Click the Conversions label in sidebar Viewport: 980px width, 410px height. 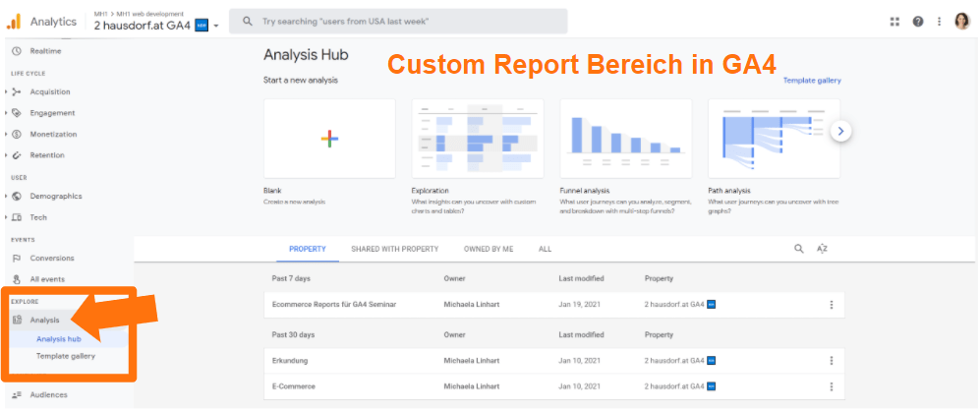click(x=52, y=259)
